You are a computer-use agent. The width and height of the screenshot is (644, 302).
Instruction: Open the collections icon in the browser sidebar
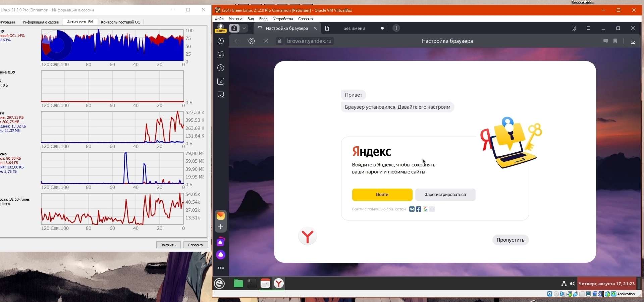point(220,54)
